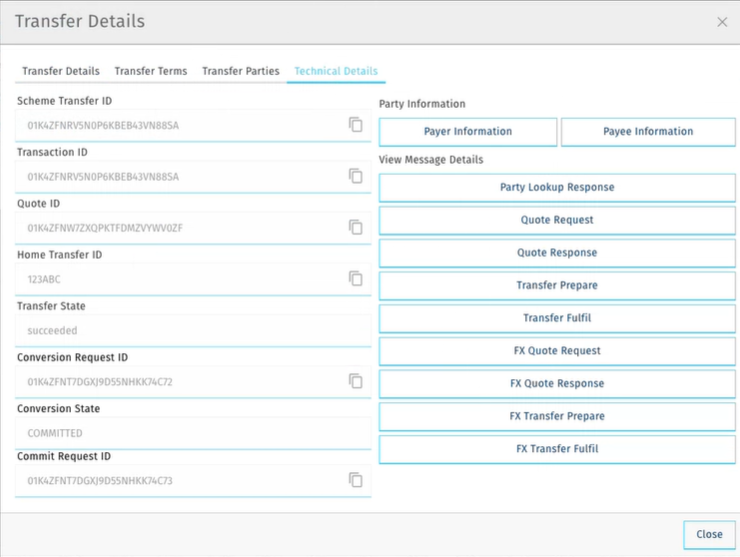Open the Transfer Prepare message details
740x557 pixels.
pyautogui.click(x=557, y=286)
